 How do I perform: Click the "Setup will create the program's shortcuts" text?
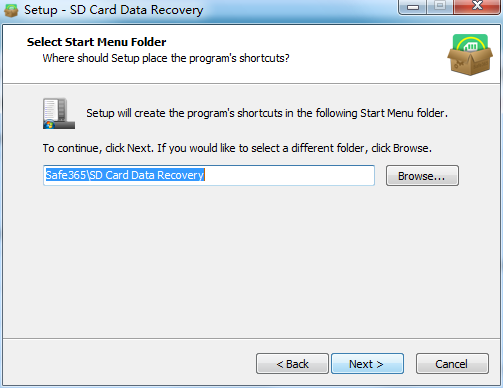(x=267, y=113)
